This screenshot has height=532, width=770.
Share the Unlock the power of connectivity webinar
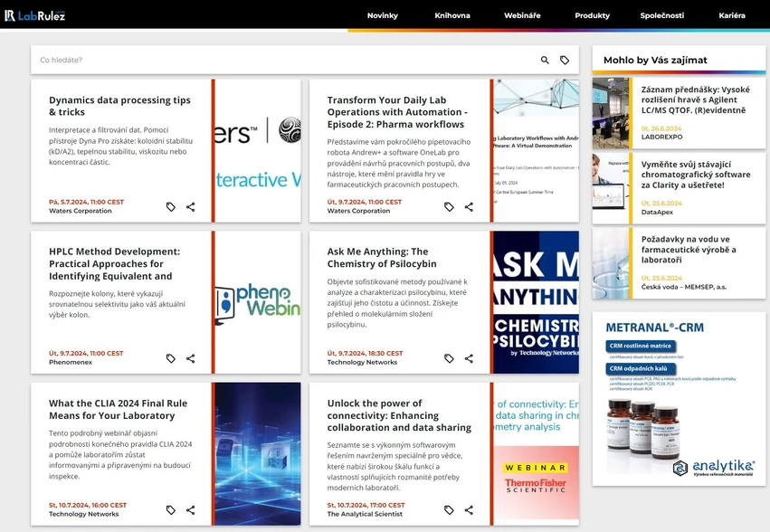pos(469,510)
